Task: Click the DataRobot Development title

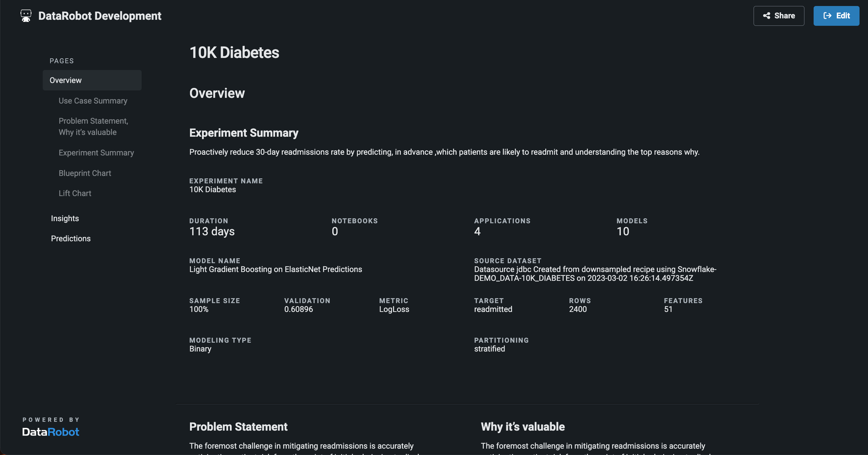Action: click(x=100, y=16)
